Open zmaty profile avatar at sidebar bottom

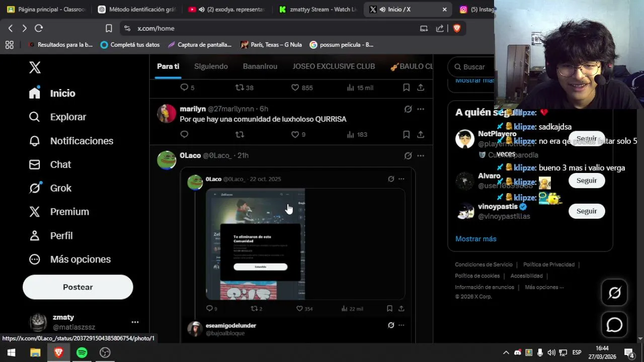click(38, 322)
